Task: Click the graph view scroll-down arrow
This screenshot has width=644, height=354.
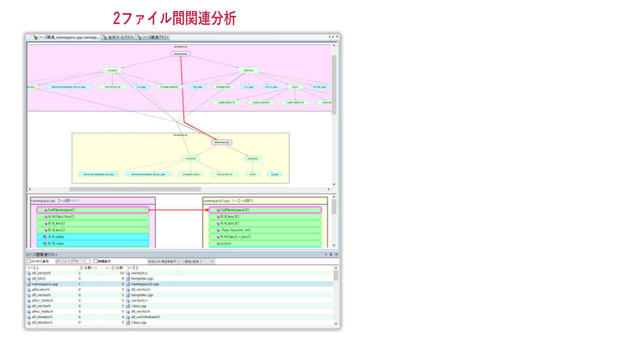Action: click(334, 184)
